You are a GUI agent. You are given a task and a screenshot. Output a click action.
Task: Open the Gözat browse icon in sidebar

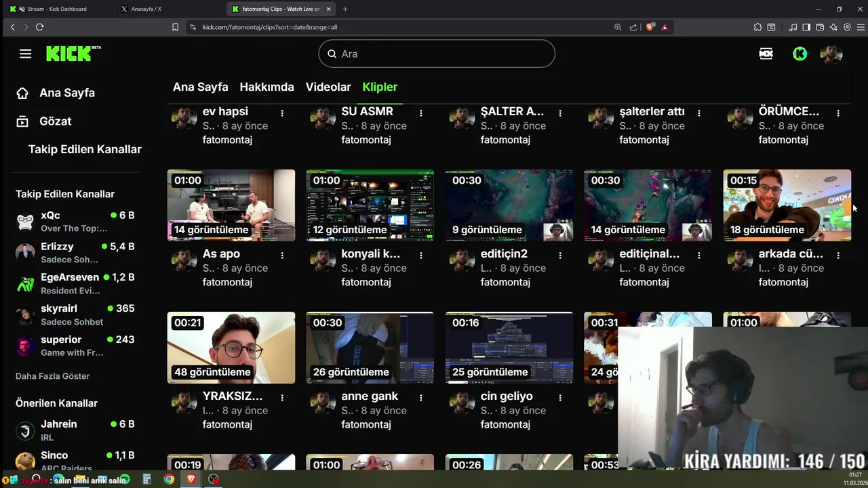click(x=22, y=121)
